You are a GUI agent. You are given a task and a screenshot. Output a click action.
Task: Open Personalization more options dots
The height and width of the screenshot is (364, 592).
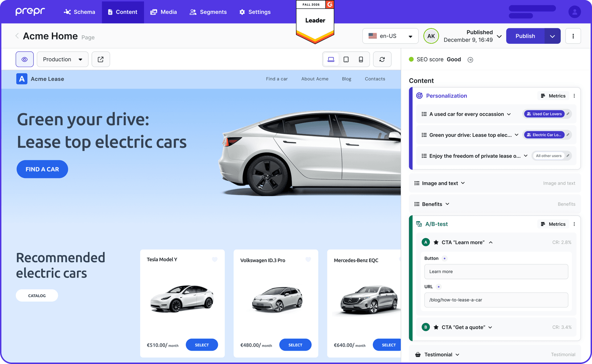[574, 96]
